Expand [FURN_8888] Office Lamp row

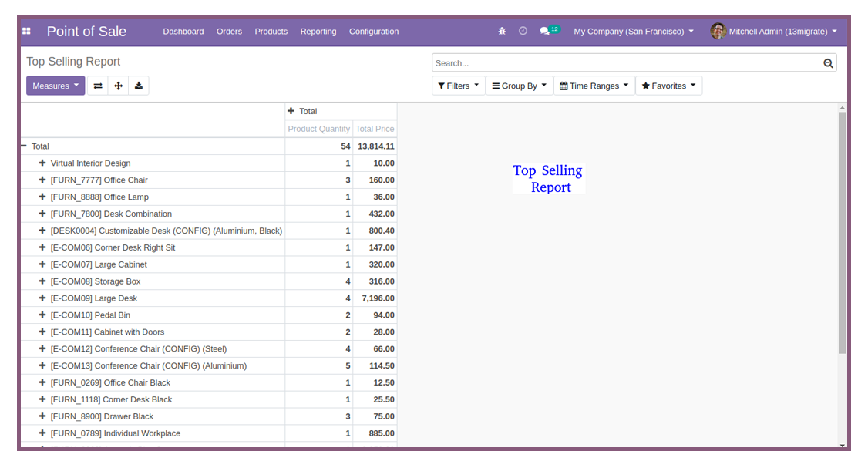tap(42, 197)
